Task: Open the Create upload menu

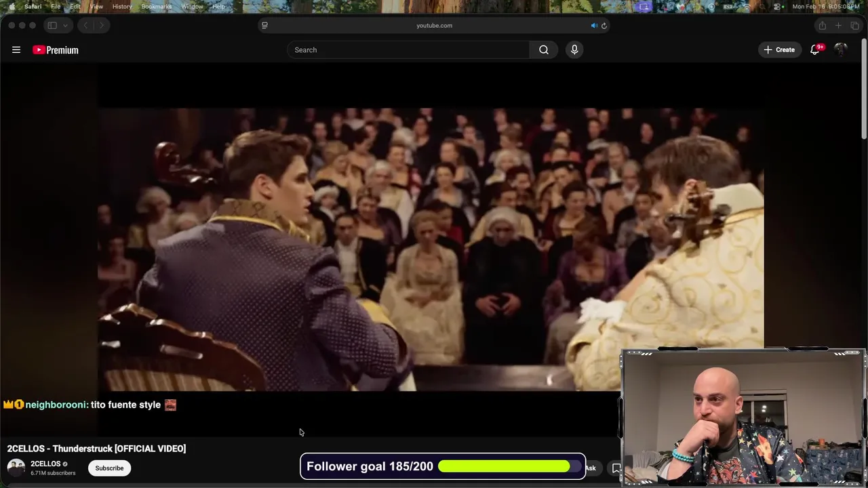Action: [x=779, y=49]
